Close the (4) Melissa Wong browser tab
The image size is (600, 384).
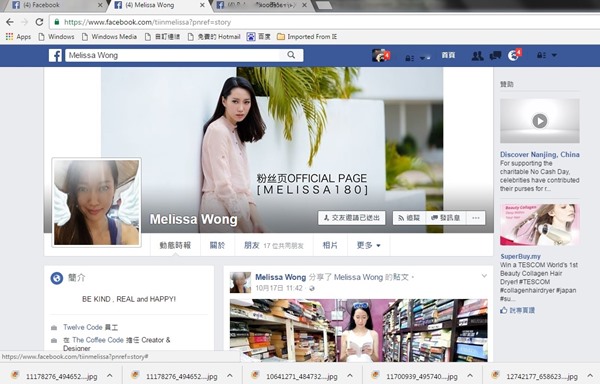(x=202, y=5)
